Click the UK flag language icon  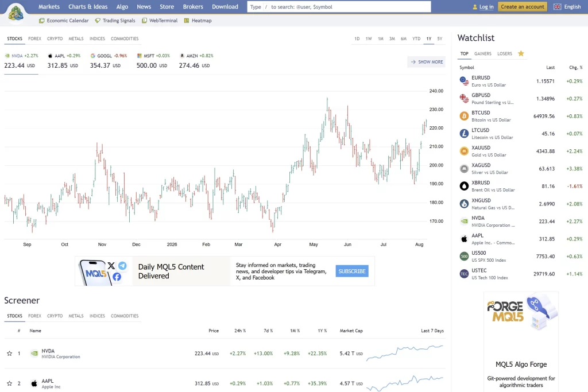[x=557, y=7]
